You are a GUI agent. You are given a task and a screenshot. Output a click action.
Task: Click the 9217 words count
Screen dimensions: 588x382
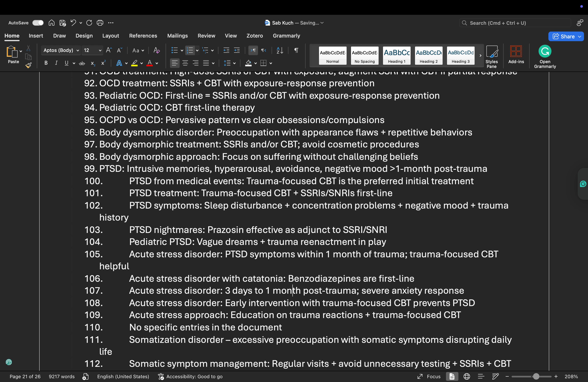(62, 376)
